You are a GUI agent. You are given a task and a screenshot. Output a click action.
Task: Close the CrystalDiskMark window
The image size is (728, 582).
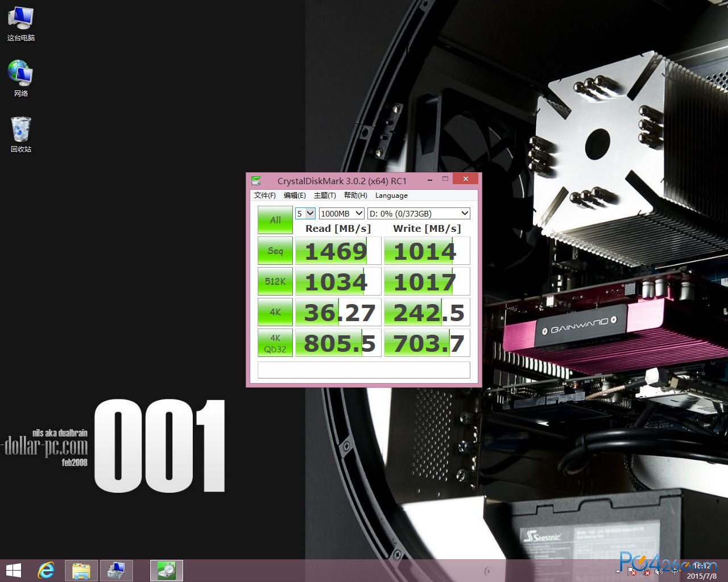click(x=466, y=179)
